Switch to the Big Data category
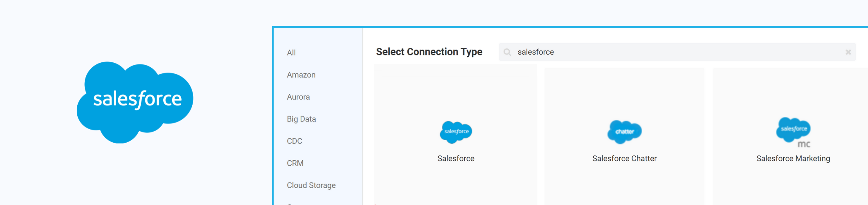 [301, 119]
